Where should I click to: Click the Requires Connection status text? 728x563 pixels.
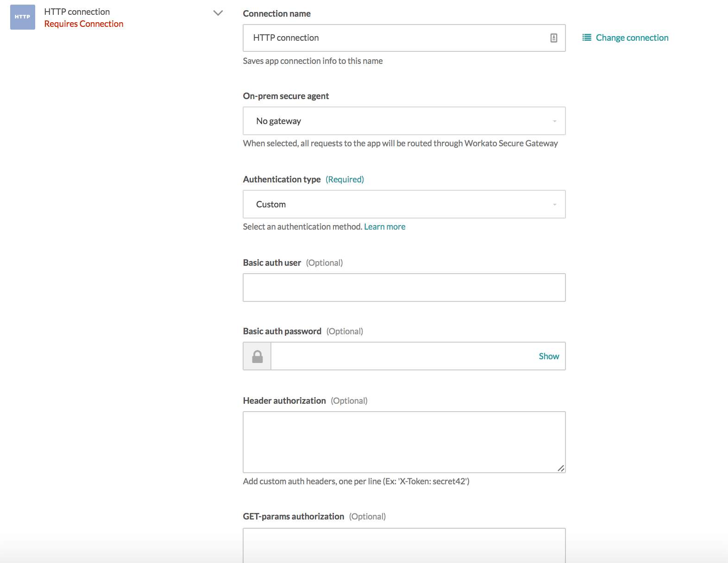click(x=84, y=24)
